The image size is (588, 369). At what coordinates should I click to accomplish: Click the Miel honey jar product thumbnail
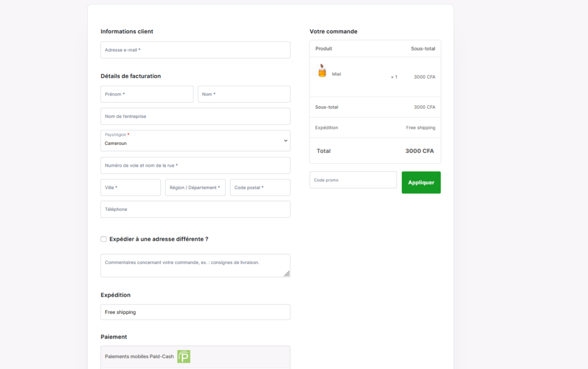click(x=322, y=71)
